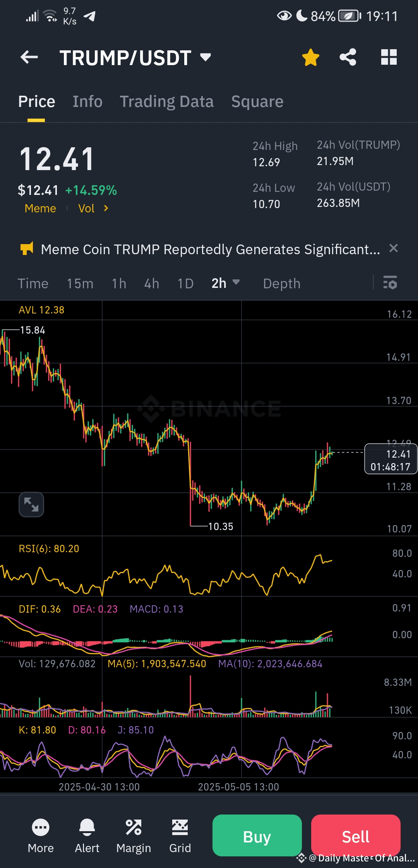Toggle the yellow favorite star
The image size is (418, 868).
310,57
